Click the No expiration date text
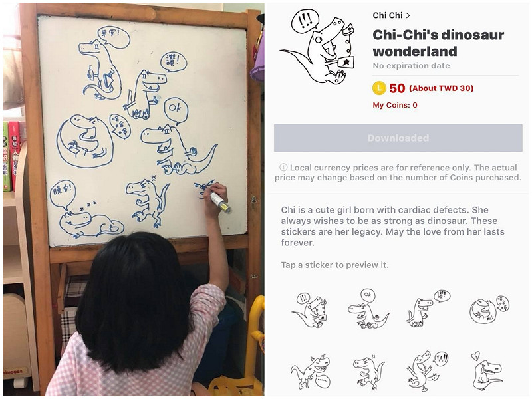The image size is (532, 399). (411, 65)
